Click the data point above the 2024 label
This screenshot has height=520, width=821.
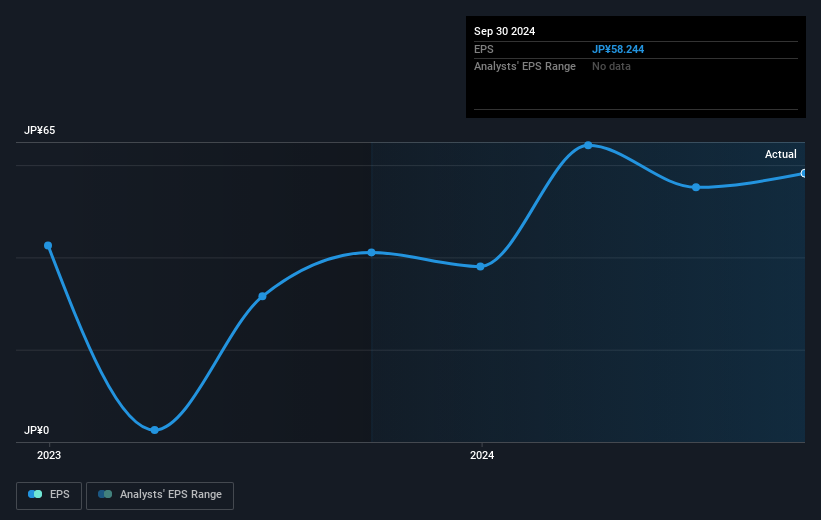tap(481, 267)
